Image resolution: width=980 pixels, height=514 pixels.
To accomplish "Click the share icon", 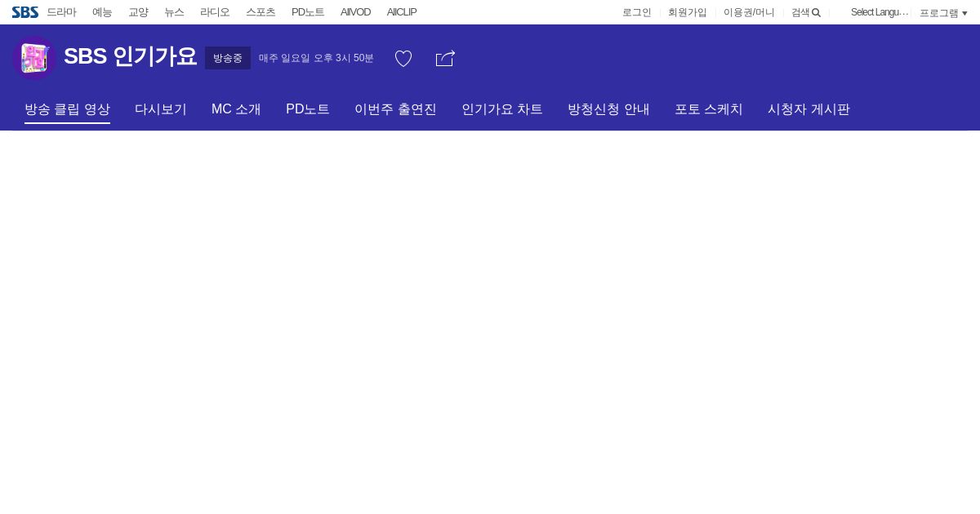I will point(445,59).
